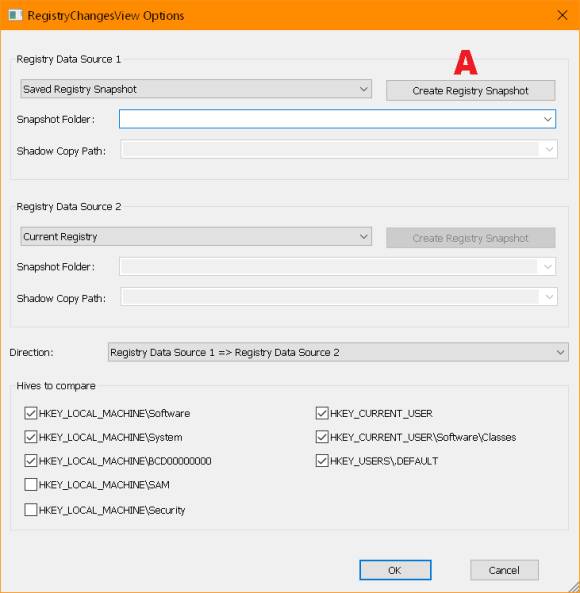Viewport: 580px width, 593px height.
Task: Expand the Source 1 Snapshot Folder history arrow
Action: tap(547, 119)
